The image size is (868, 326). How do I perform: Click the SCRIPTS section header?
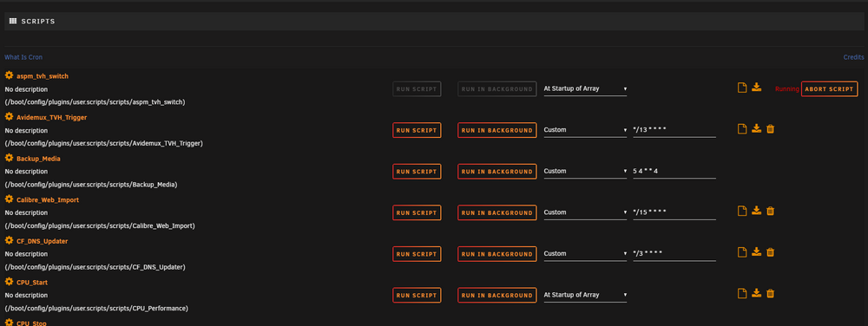pyautogui.click(x=434, y=21)
